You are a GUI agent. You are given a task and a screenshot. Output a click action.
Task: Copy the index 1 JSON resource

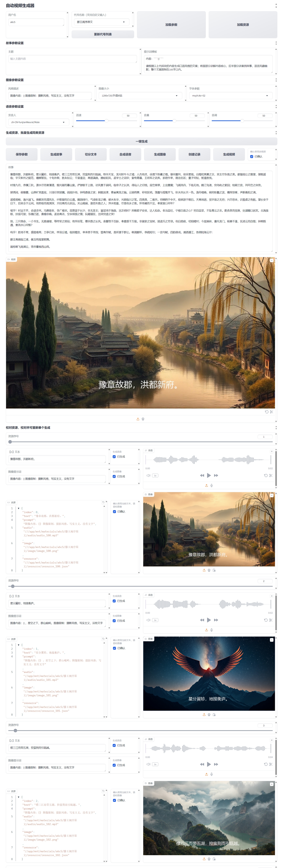(x=103, y=639)
